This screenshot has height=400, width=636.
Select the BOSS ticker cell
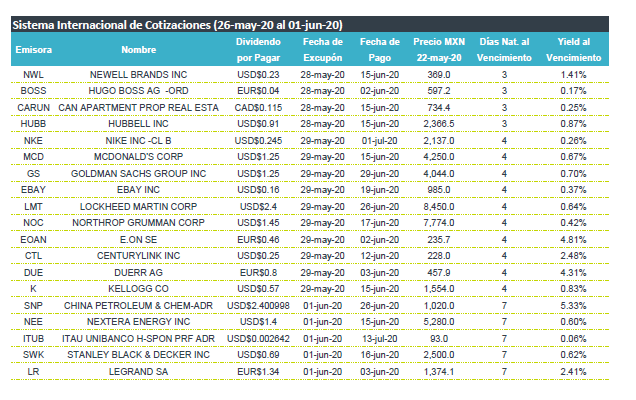tap(33, 91)
